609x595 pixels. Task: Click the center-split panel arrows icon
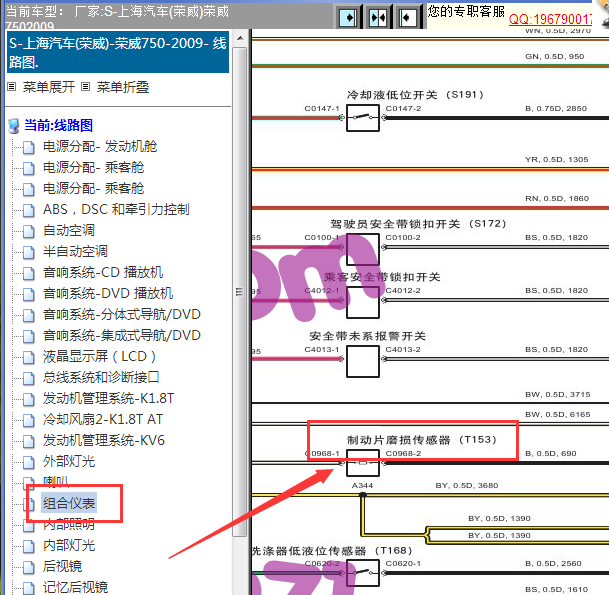(378, 17)
